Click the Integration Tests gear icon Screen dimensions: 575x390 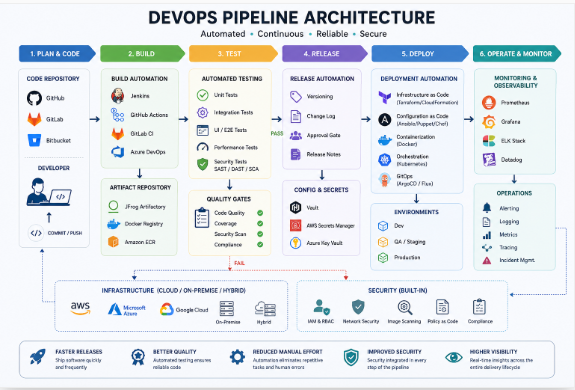point(202,112)
